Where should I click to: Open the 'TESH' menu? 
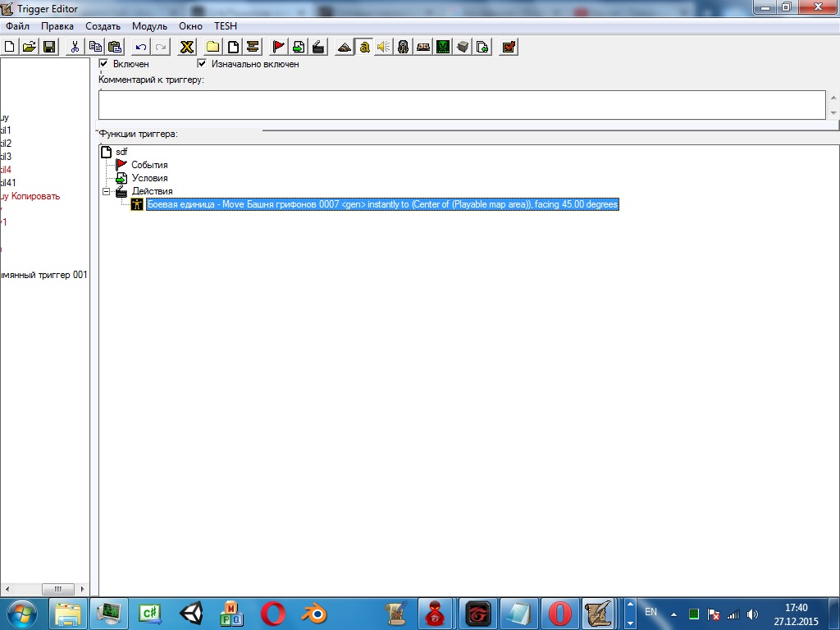(226, 26)
